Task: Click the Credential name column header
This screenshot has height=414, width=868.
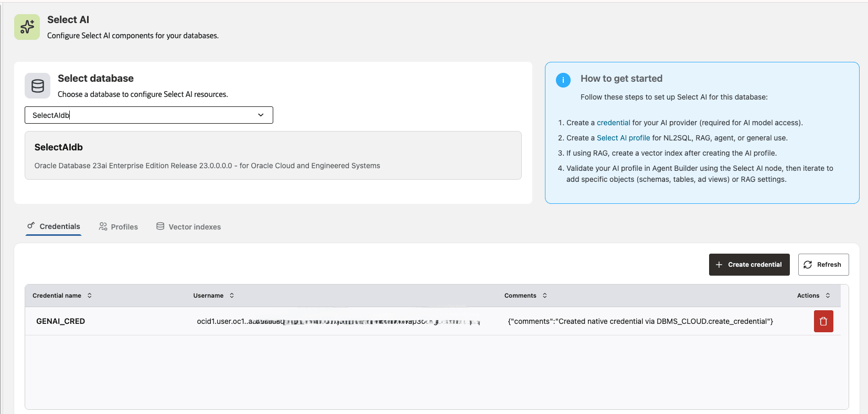Action: click(57, 296)
